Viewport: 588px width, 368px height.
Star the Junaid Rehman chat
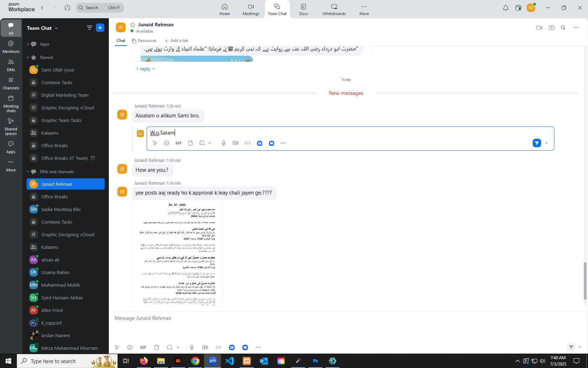click(133, 25)
